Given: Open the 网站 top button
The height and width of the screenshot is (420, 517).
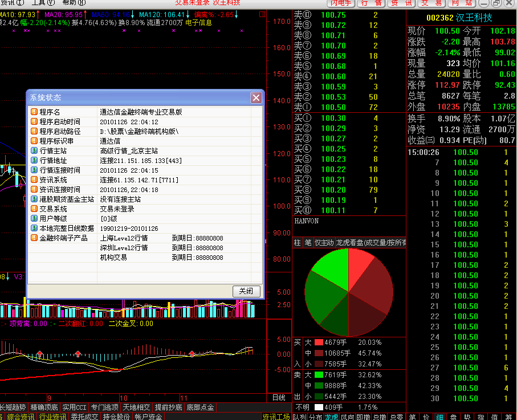Looking at the screenshot, I should (462, 3).
